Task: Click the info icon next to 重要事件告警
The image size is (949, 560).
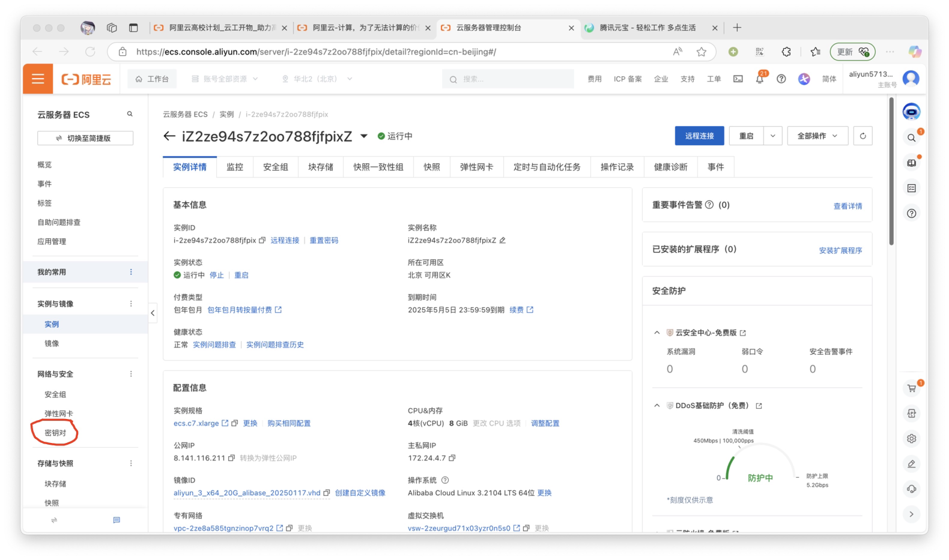Action: click(x=709, y=205)
